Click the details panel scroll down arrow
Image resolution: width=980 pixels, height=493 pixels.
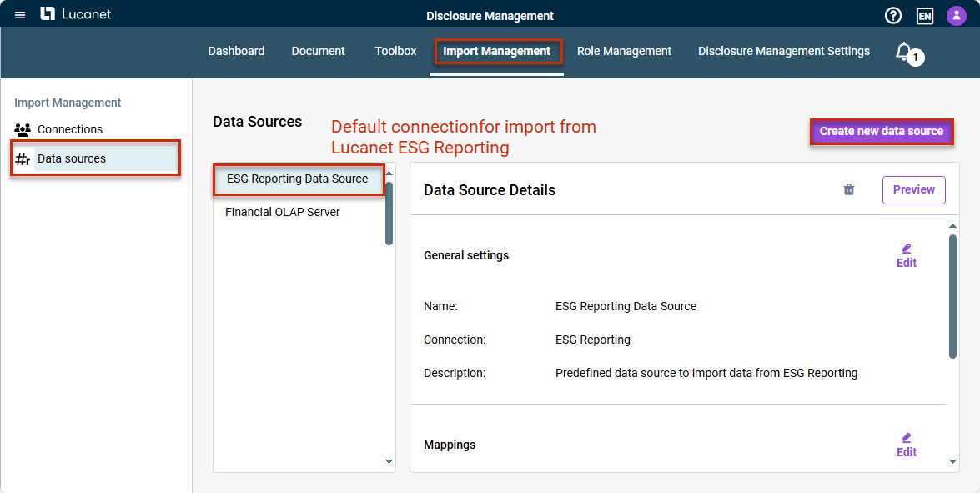(952, 462)
